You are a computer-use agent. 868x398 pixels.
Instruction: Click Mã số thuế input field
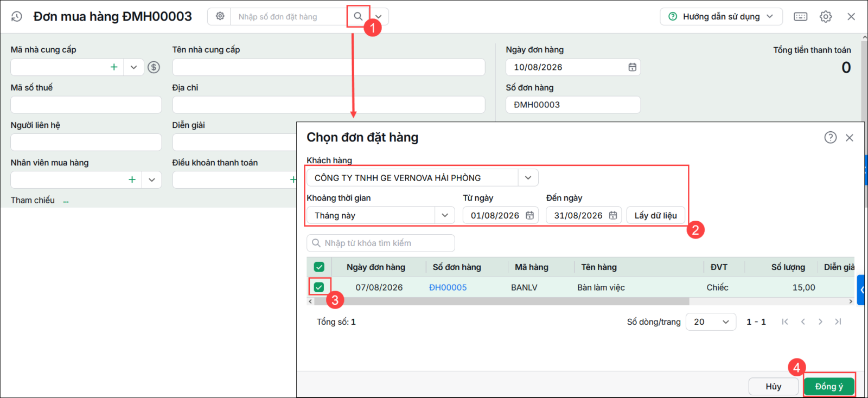(86, 105)
